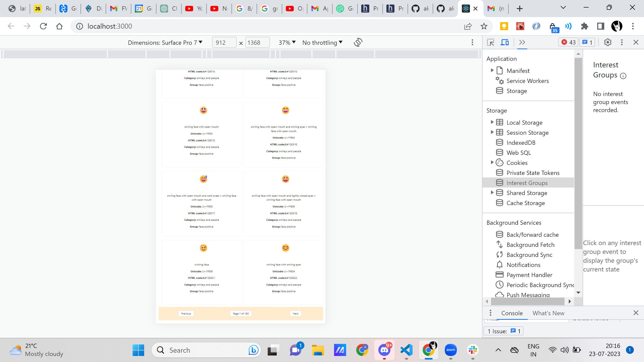This screenshot has height=362, width=644.
Task: Show more DevTools tabs chevron
Action: [x=522, y=42]
